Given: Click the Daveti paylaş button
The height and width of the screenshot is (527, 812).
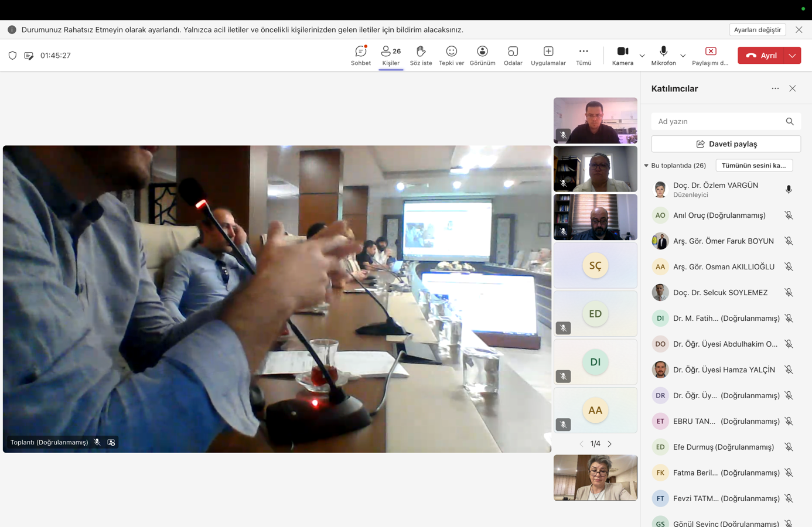Looking at the screenshot, I should click(x=726, y=144).
